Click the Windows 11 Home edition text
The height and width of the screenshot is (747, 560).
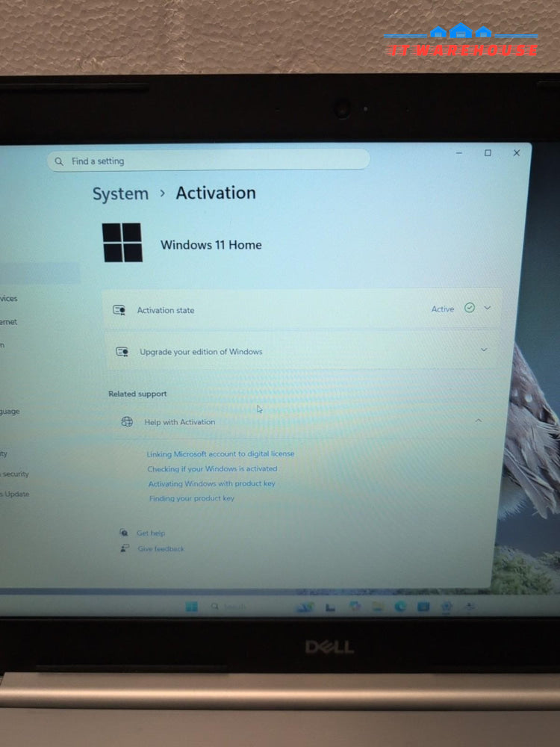[211, 245]
